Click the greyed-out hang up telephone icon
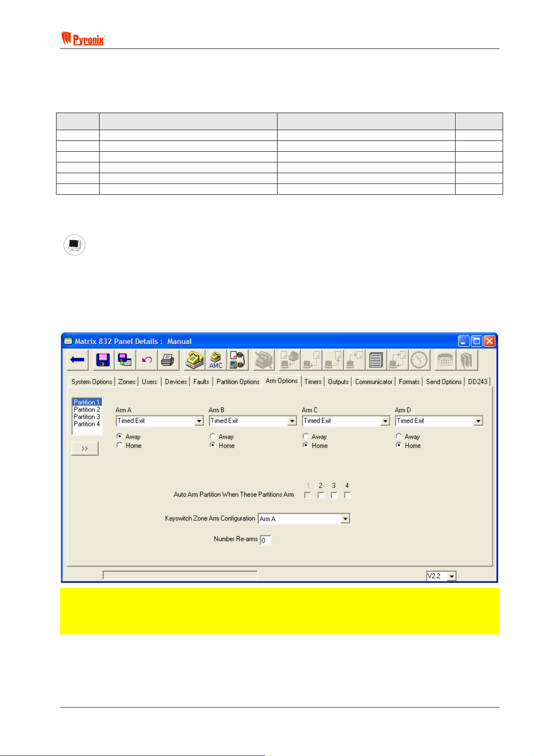 click(x=264, y=360)
